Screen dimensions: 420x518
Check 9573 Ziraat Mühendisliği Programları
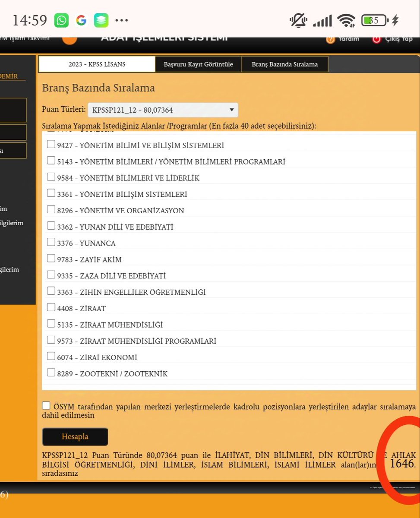click(x=51, y=340)
